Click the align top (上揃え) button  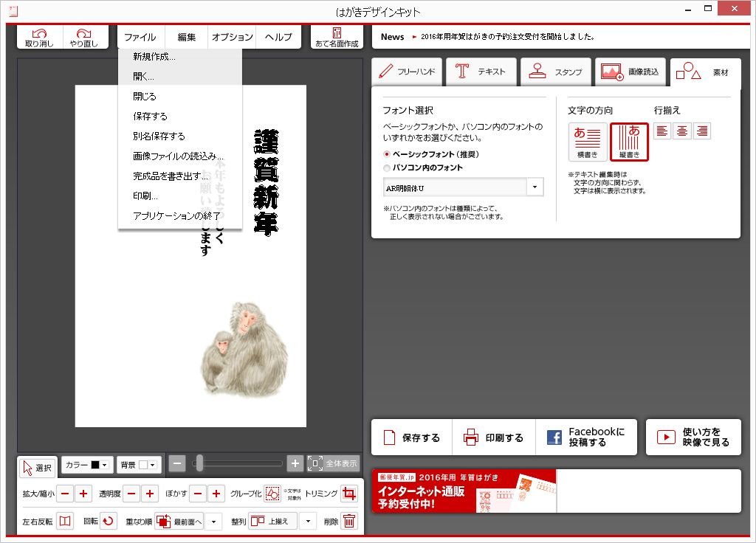273,522
